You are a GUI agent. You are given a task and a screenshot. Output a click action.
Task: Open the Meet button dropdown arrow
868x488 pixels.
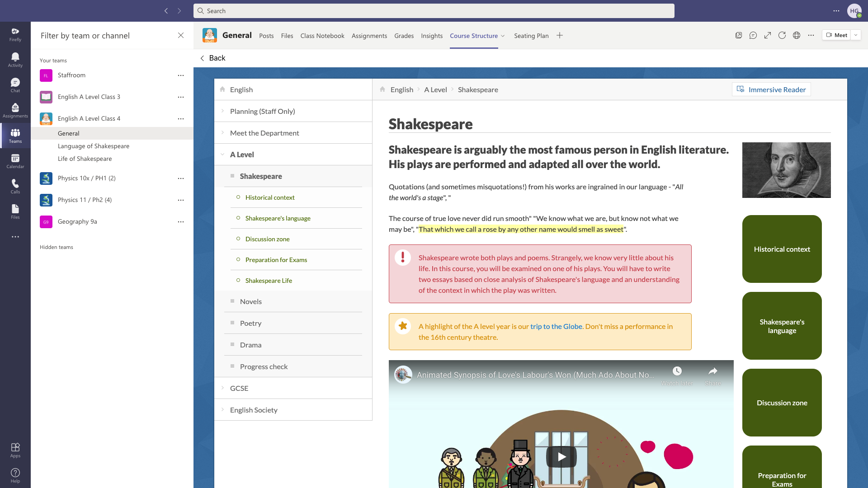[856, 35]
